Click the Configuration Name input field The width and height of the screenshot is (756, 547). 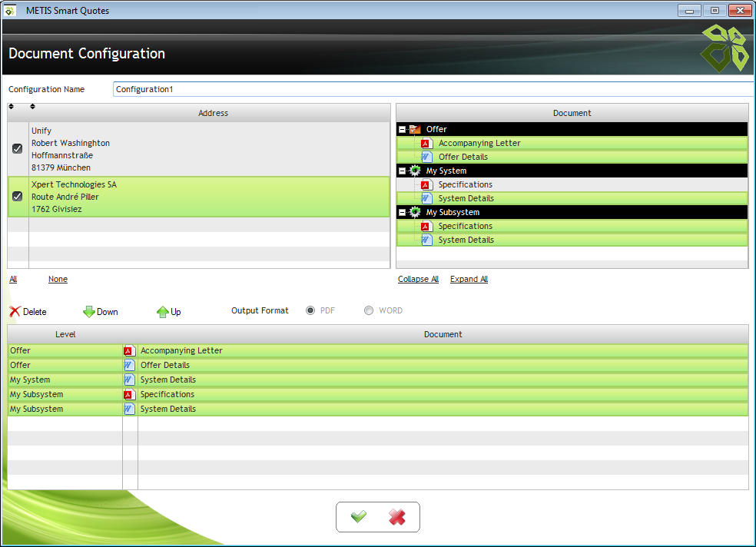tap(430, 89)
